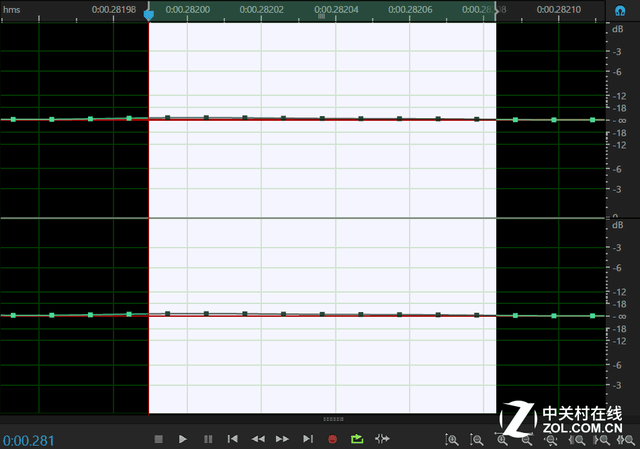
Task: Click the 0:00.281 timecode display
Action: pyautogui.click(x=29, y=439)
